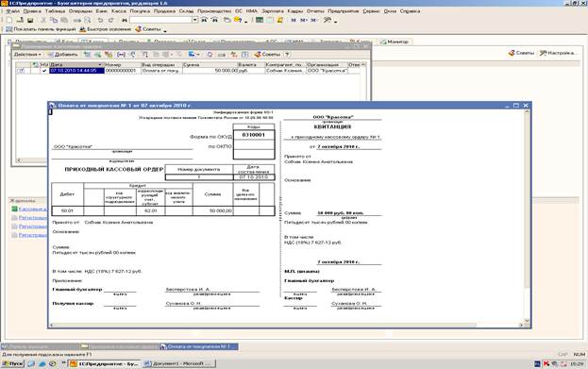Click the undo arrow in main toolbar
588x369 pixels.
click(x=100, y=20)
